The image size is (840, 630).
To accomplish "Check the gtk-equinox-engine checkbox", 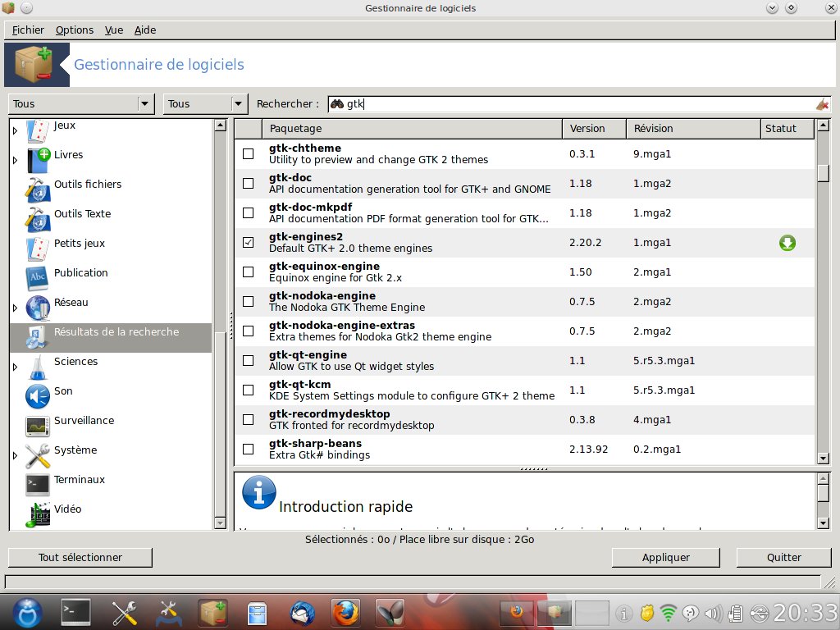I will (248, 272).
